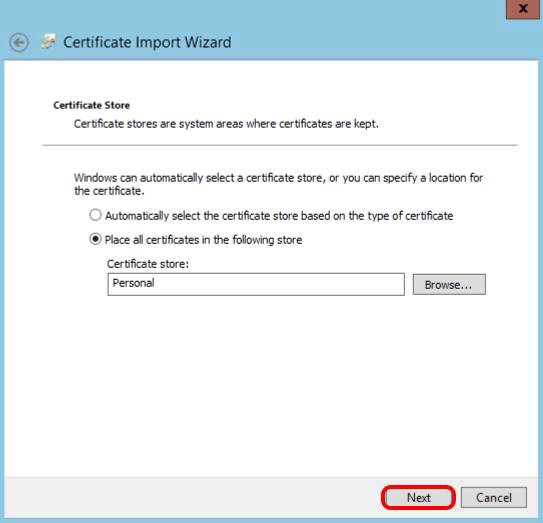This screenshot has width=543, height=523.
Task: Click the 'Windows can automatically select' paragraph
Action: pos(278,184)
